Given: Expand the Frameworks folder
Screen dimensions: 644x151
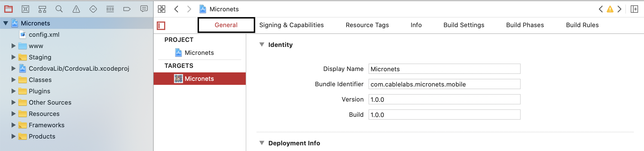Looking at the screenshot, I should [x=13, y=125].
